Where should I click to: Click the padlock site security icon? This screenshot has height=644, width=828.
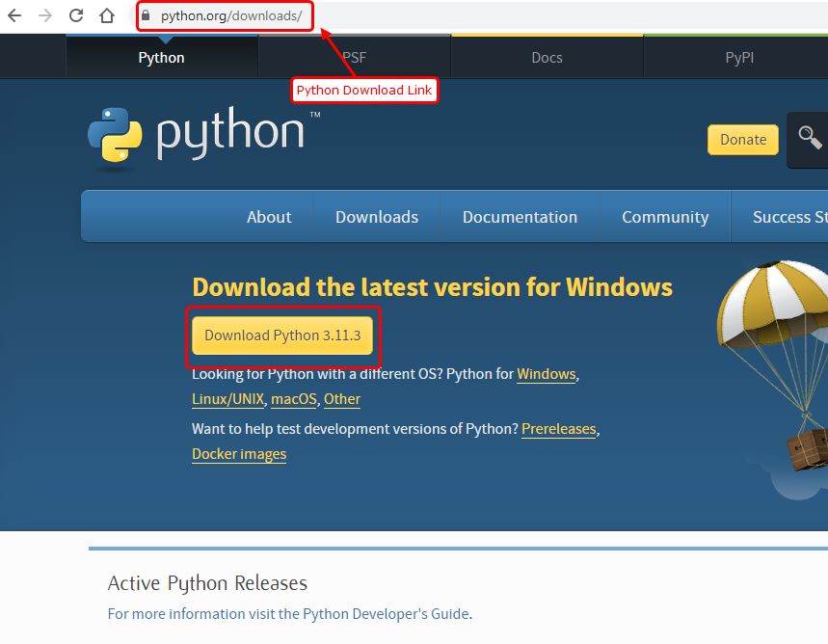[146, 15]
